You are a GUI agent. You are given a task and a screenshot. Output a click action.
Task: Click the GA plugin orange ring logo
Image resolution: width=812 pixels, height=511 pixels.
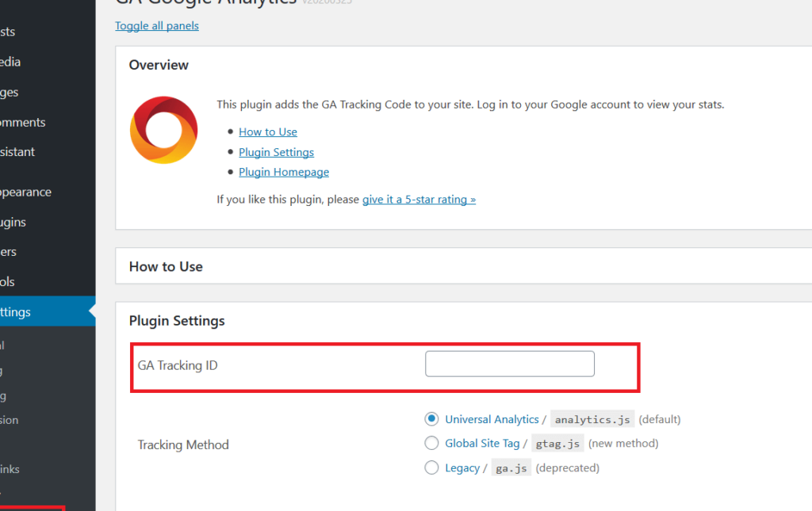[163, 130]
